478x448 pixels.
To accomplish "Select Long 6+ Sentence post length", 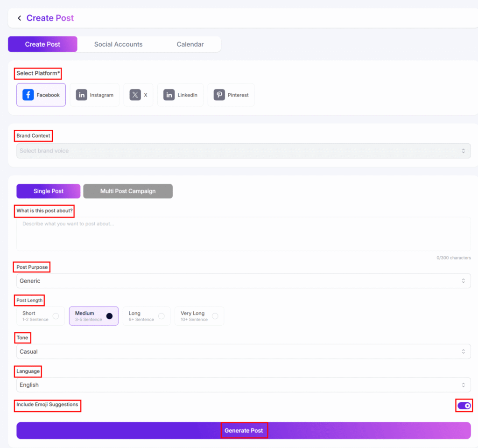I will coord(147,316).
